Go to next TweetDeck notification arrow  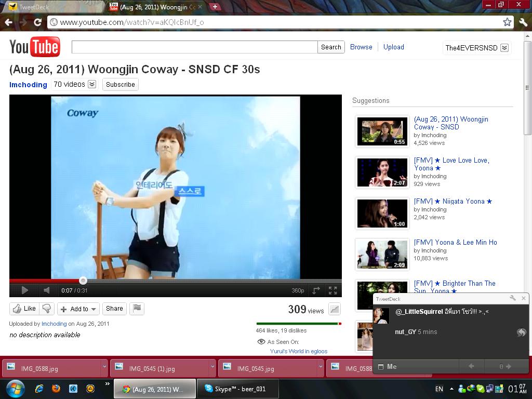click(508, 366)
